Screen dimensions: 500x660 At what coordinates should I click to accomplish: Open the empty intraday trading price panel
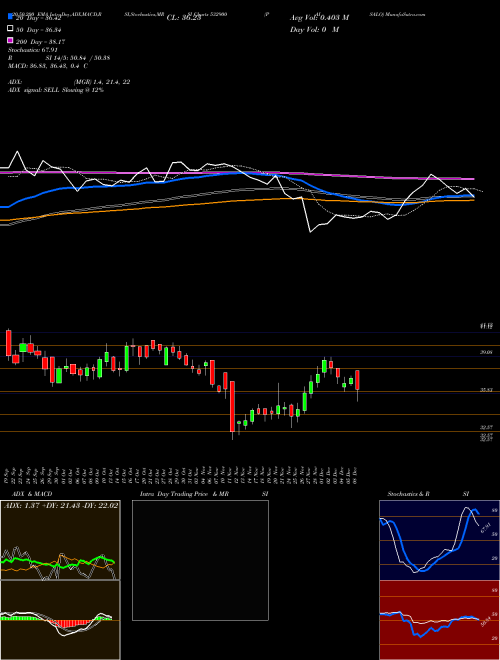click(200, 560)
